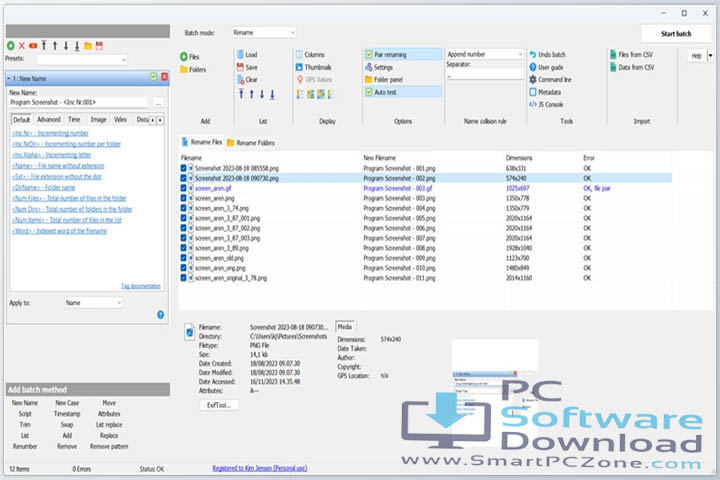The height and width of the screenshot is (480, 720).
Task: Open Settings in the Options group
Action: [x=379, y=67]
